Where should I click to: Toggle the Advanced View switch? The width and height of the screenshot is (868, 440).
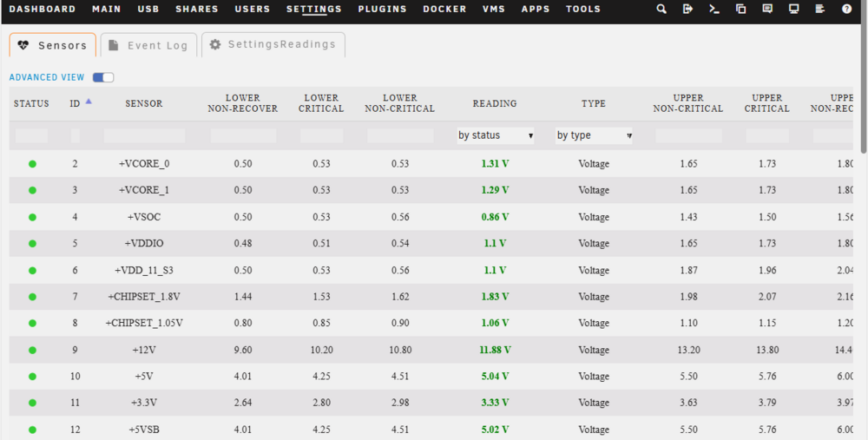pyautogui.click(x=103, y=77)
